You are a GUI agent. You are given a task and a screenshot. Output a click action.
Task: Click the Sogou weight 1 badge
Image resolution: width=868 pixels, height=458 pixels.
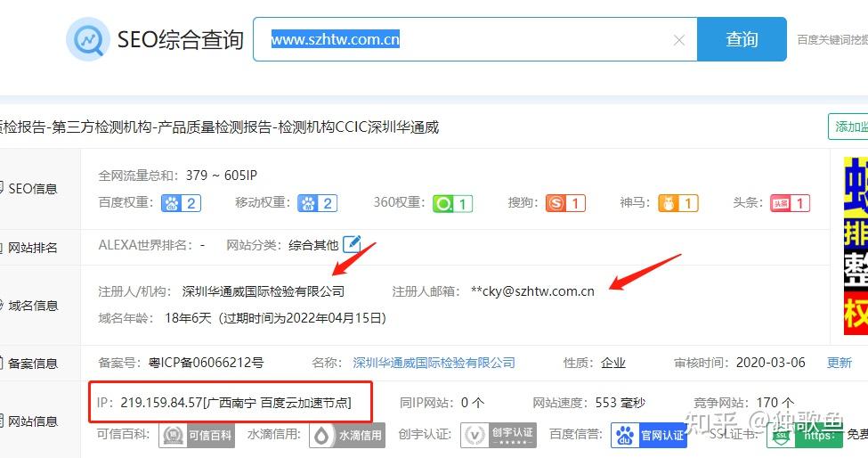point(565,203)
